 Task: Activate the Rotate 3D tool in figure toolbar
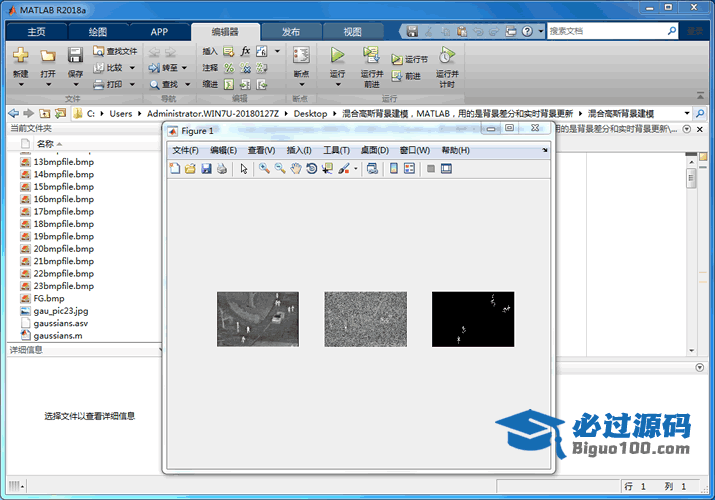tap(312, 169)
